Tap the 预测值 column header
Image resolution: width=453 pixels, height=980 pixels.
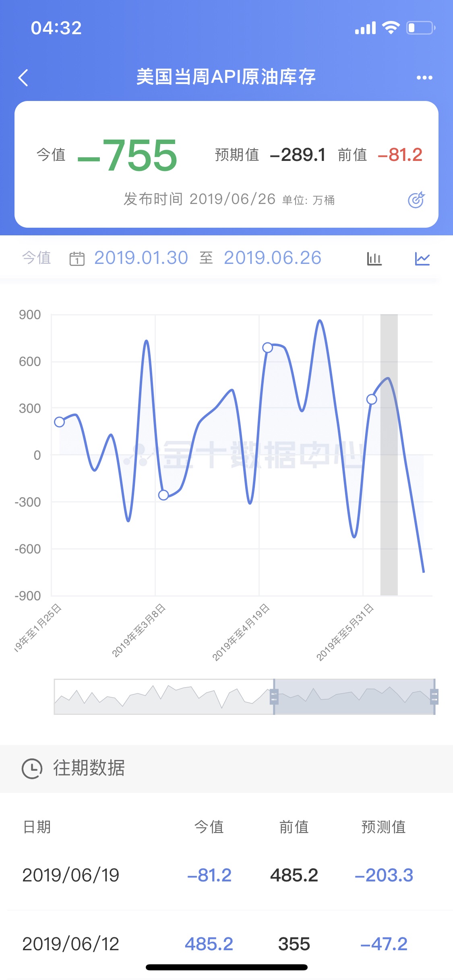click(383, 827)
